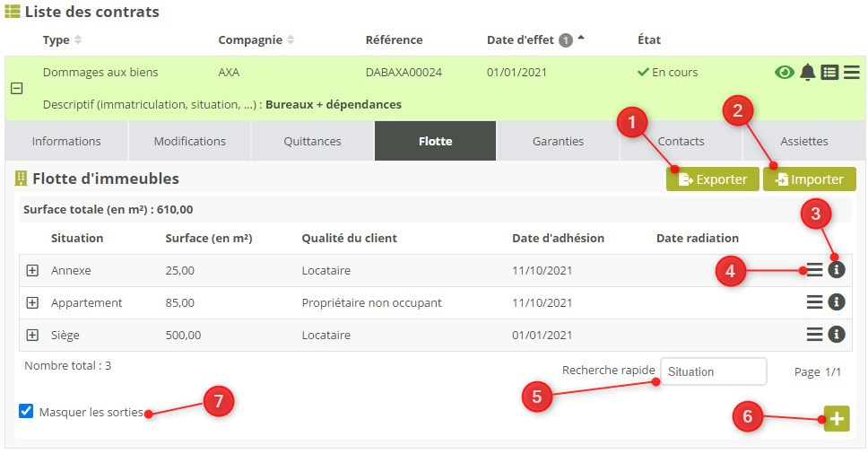Click the bell alert icon for the contract
This screenshot has height=454, width=868.
pos(808,73)
